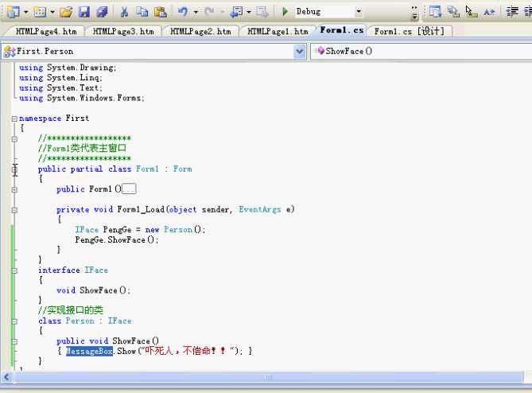This screenshot has height=393, width=532.
Task: Open the New Project dropdown arrow
Action: coord(25,12)
